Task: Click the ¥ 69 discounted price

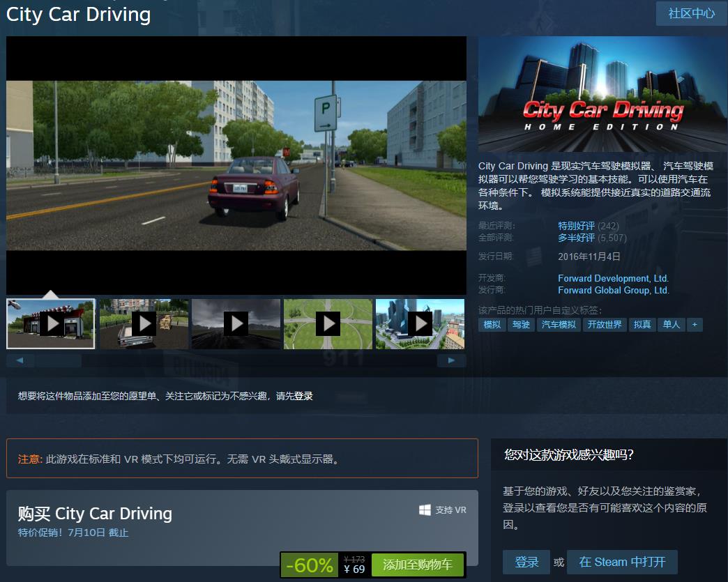Action: pyautogui.click(x=354, y=569)
